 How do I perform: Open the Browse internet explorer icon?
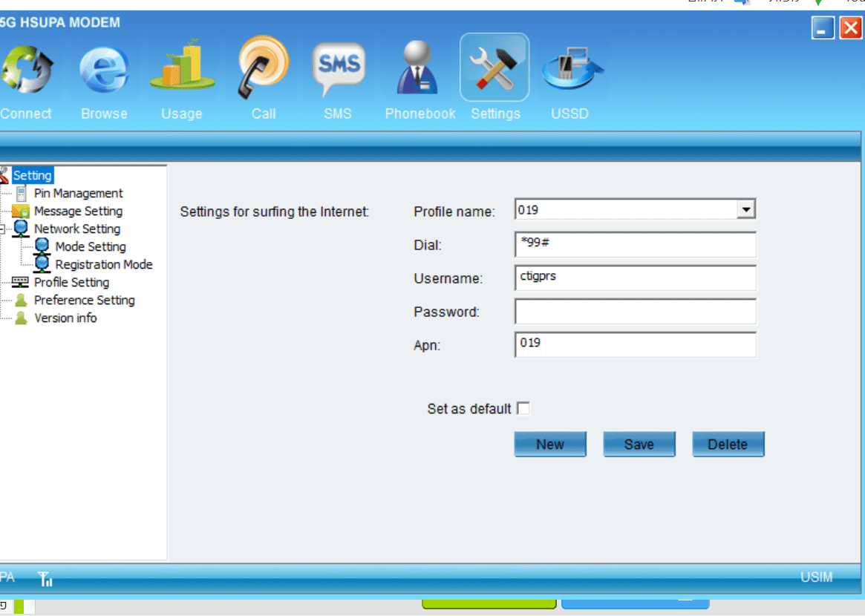tap(104, 70)
